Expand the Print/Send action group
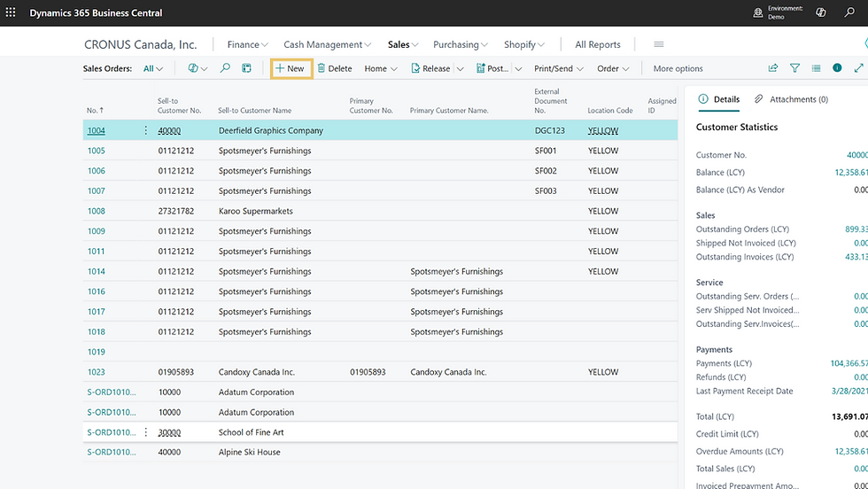Viewport: 868px width, 489px height. click(559, 69)
